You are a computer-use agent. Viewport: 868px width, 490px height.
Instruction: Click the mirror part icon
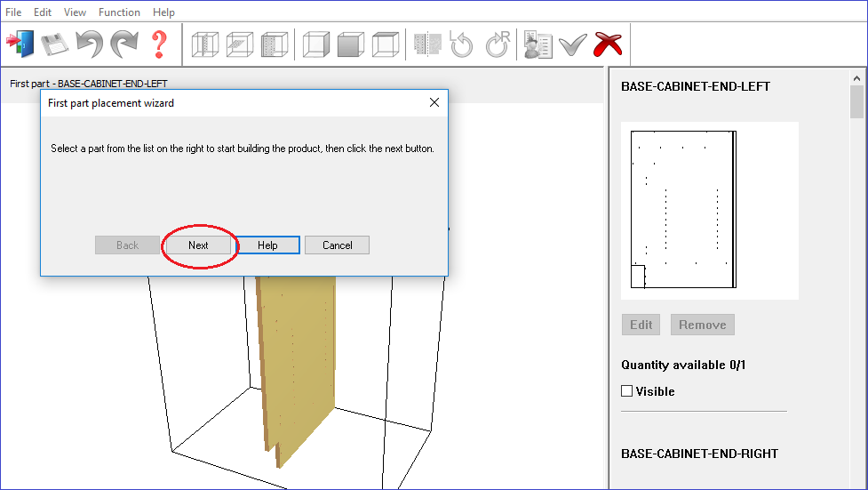[x=427, y=44]
